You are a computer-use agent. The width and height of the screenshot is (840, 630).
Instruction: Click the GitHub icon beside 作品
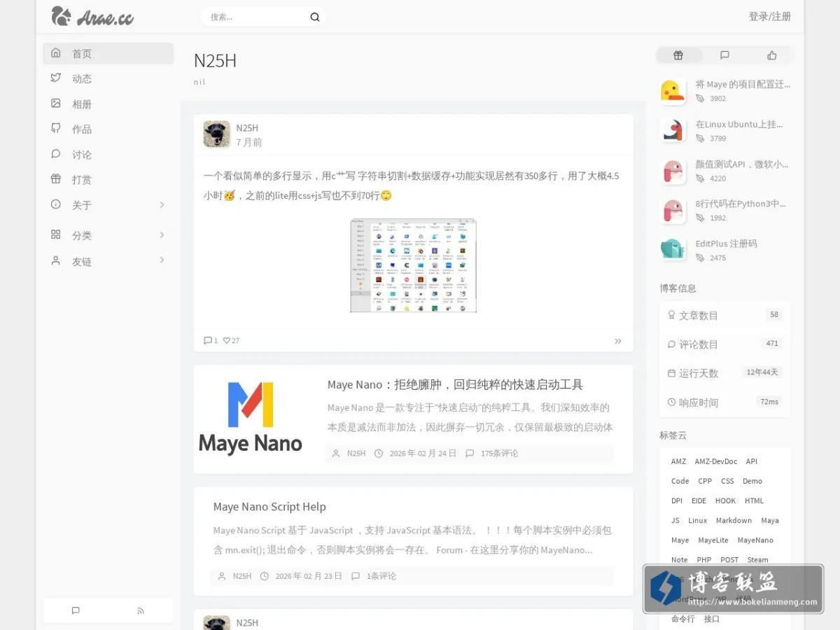click(x=56, y=128)
